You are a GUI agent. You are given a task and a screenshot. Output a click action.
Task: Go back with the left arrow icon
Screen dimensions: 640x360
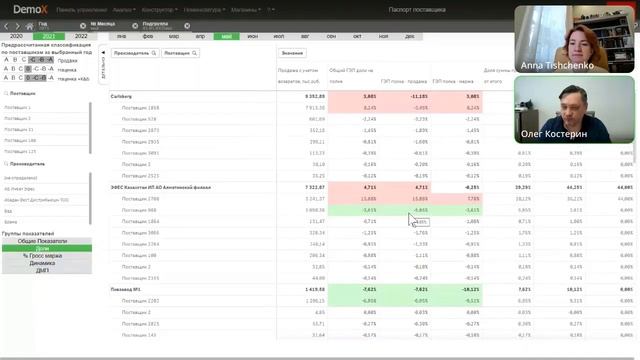[x=6, y=26]
